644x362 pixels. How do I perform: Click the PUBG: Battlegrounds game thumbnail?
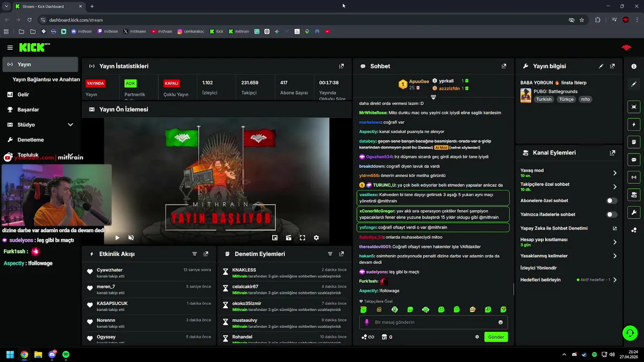[526, 96]
